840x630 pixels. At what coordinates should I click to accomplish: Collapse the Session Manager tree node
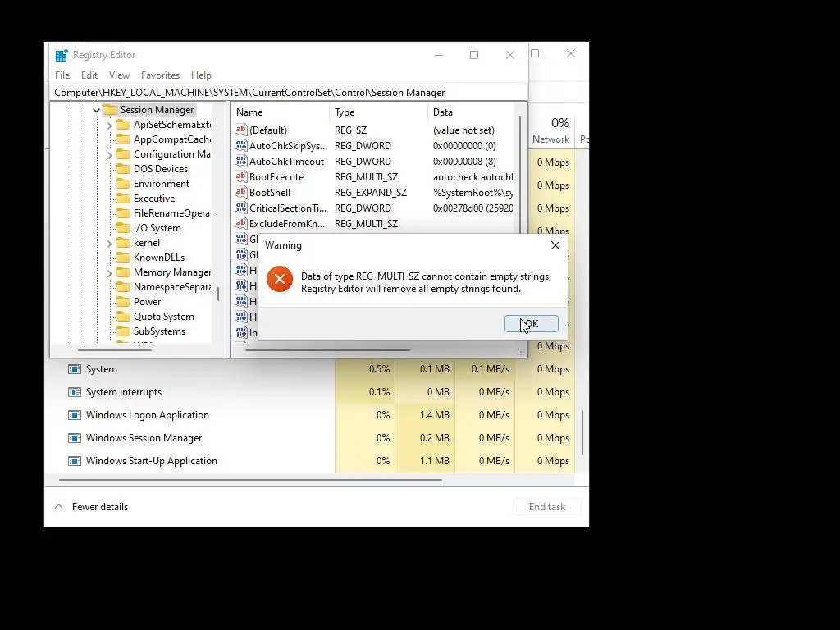(x=97, y=110)
